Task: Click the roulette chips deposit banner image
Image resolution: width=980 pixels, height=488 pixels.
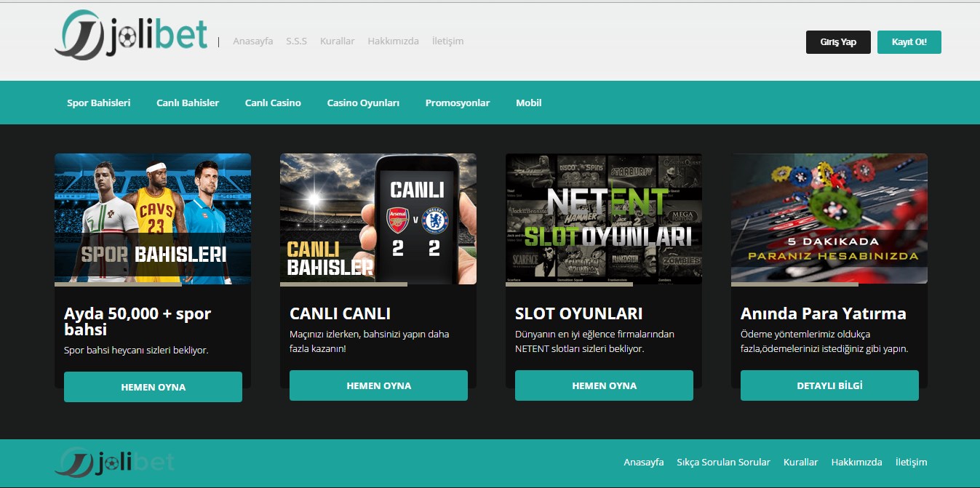Action: pyautogui.click(x=829, y=218)
